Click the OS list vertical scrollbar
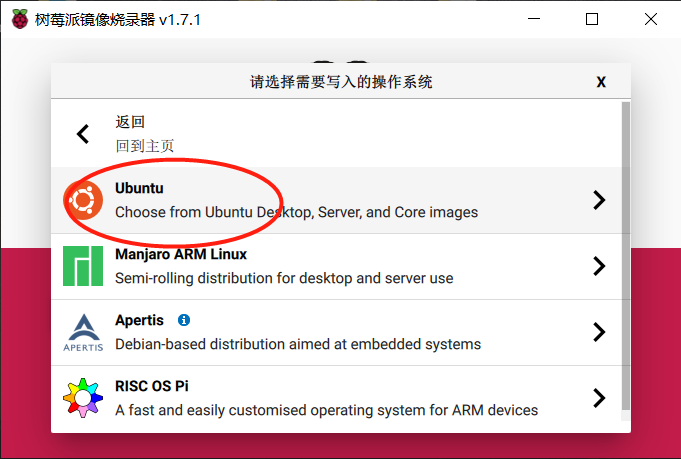This screenshot has width=681, height=459. [625, 256]
